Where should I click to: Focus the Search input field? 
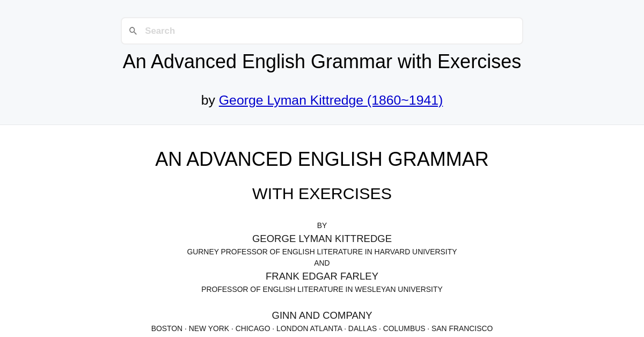[322, 31]
